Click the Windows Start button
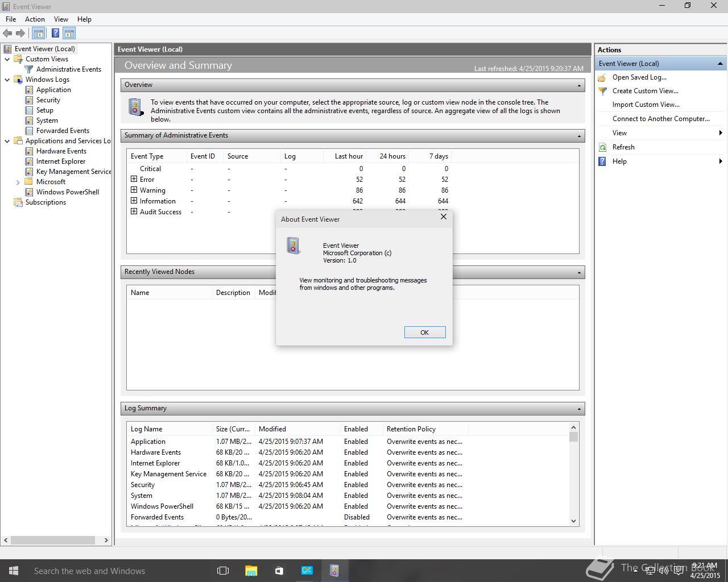This screenshot has width=728, height=582. (14, 571)
